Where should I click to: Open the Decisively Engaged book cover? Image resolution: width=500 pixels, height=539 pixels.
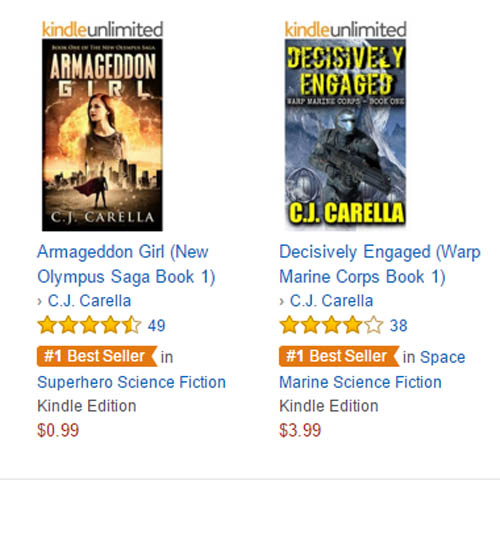pyautogui.click(x=345, y=133)
